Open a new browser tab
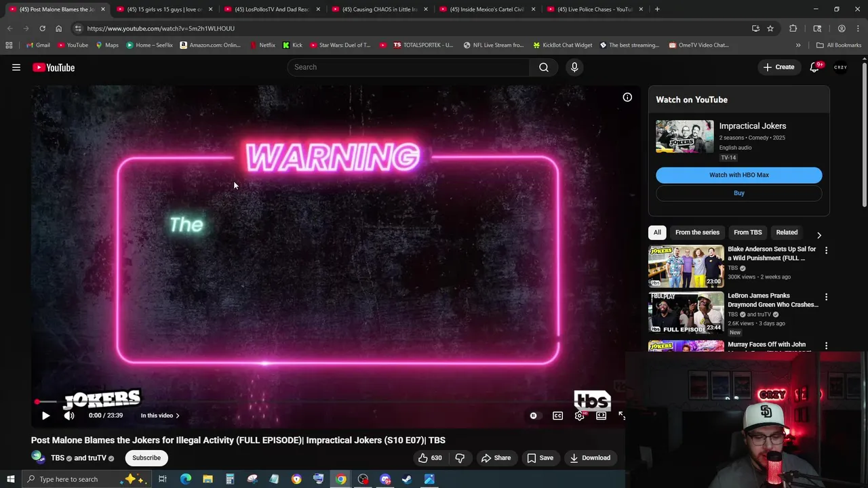This screenshot has width=868, height=488. pos(656,9)
